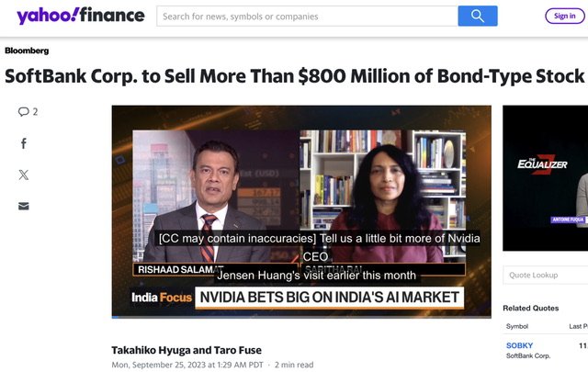Share article by email envelope icon
The width and height of the screenshot is (588, 372).
pos(24,206)
